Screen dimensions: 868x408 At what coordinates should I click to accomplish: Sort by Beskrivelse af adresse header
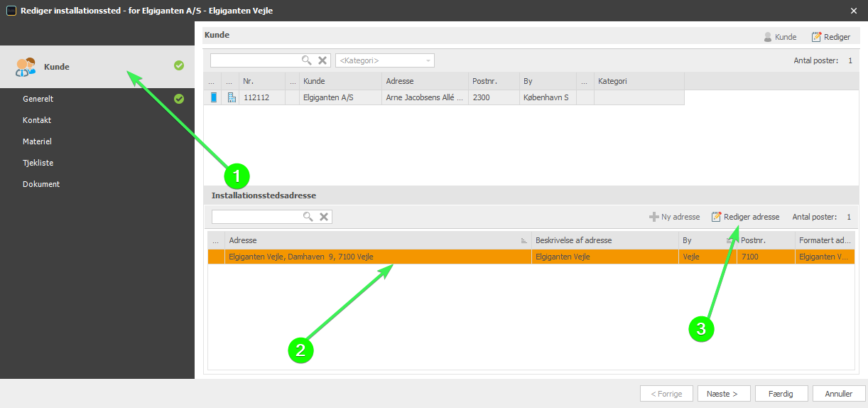(604, 240)
